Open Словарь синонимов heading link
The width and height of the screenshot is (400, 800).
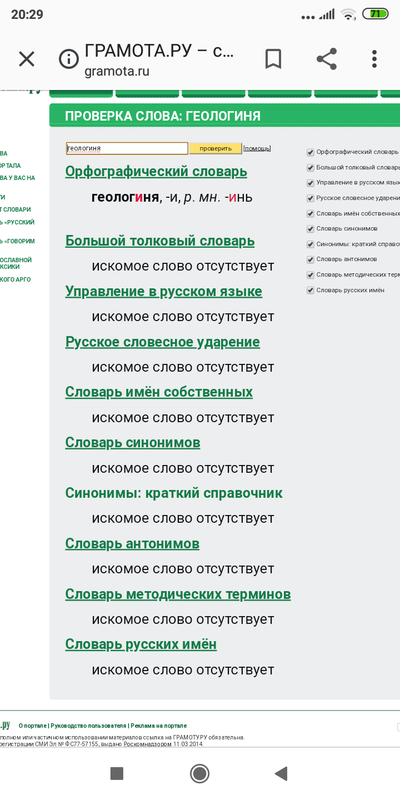(133, 443)
